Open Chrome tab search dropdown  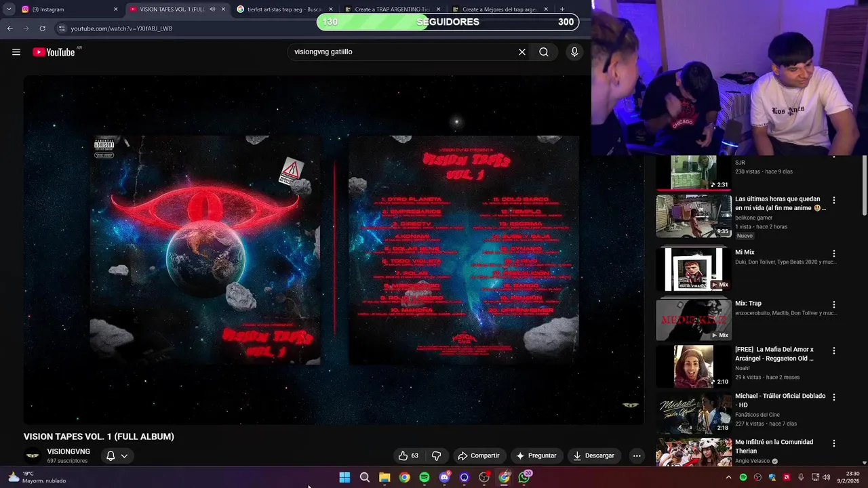click(9, 9)
